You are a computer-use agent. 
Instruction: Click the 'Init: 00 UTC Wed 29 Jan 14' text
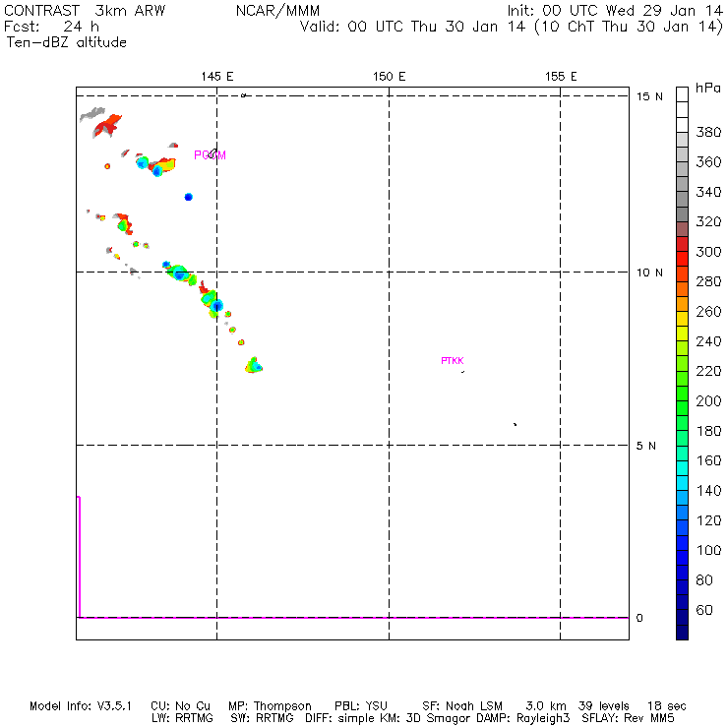pos(615,11)
